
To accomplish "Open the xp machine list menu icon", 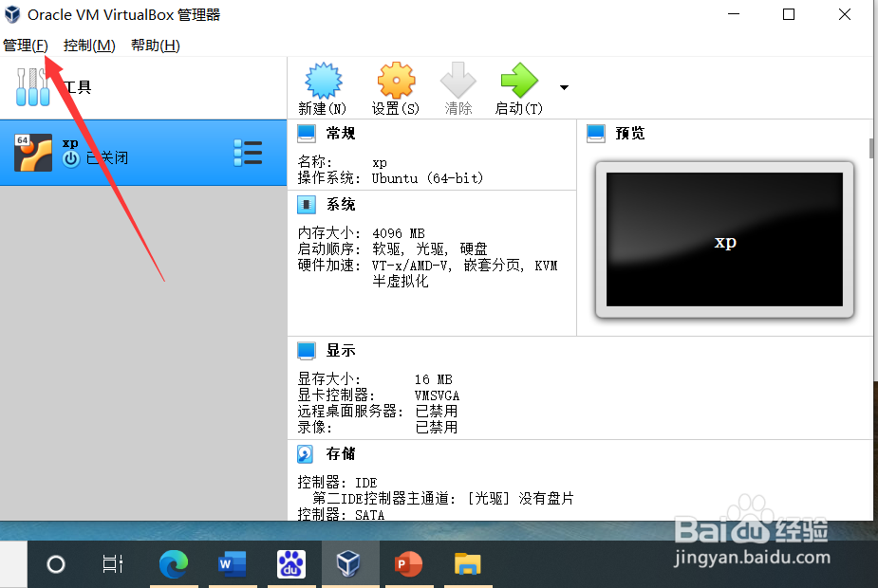I will 248,153.
